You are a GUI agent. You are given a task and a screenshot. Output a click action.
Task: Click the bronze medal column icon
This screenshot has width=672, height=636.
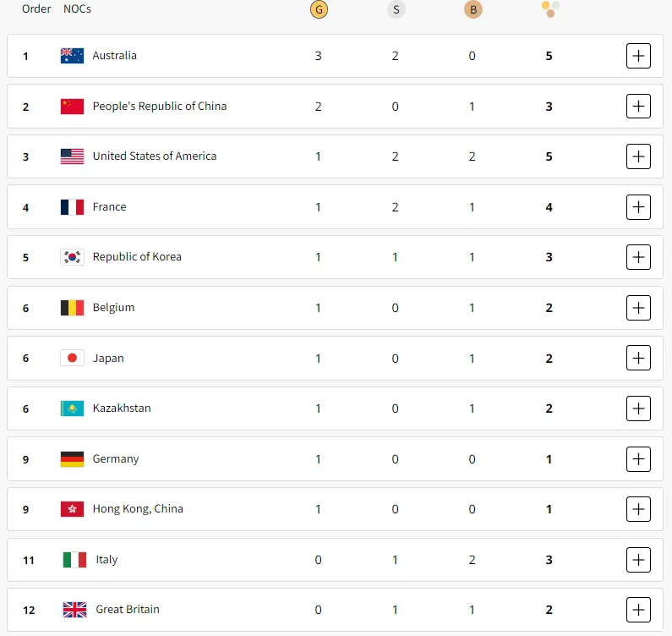[472, 9]
